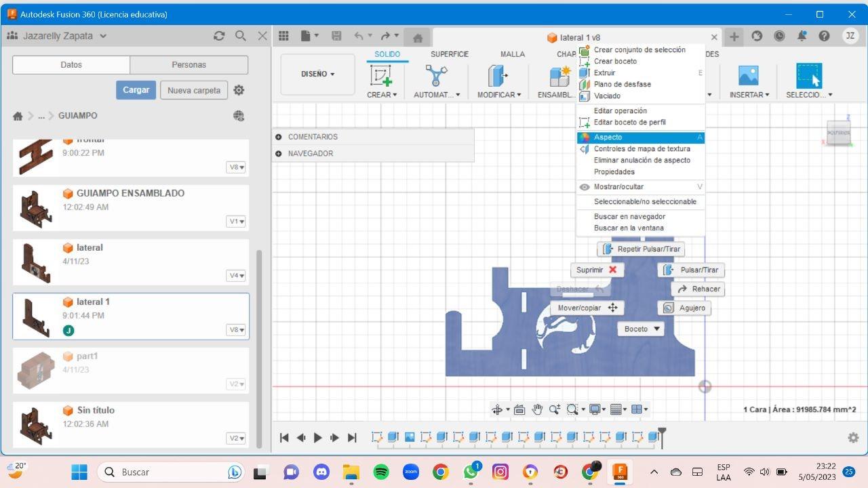868x488 pixels.
Task: Open the extensions icon beside the plus
Action: point(757,37)
